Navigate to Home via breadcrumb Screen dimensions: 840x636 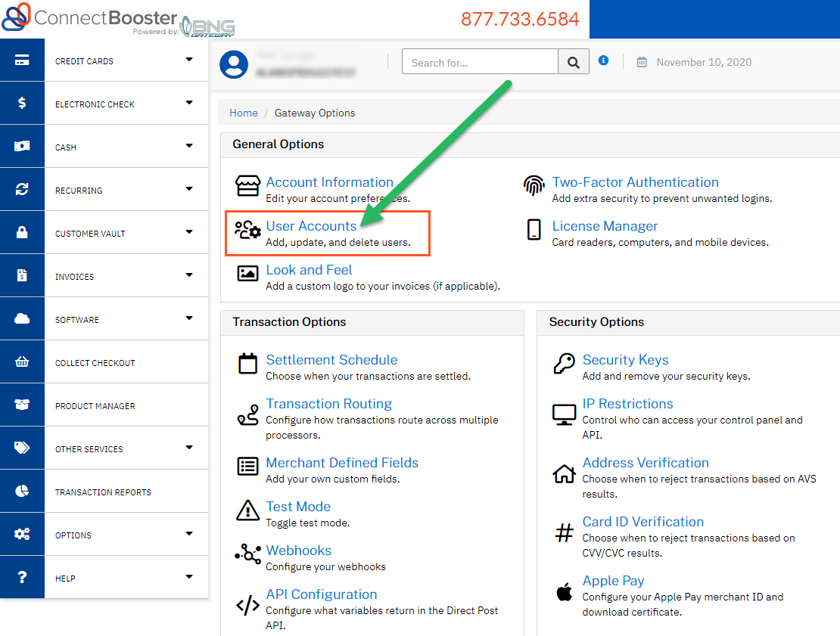tap(243, 112)
